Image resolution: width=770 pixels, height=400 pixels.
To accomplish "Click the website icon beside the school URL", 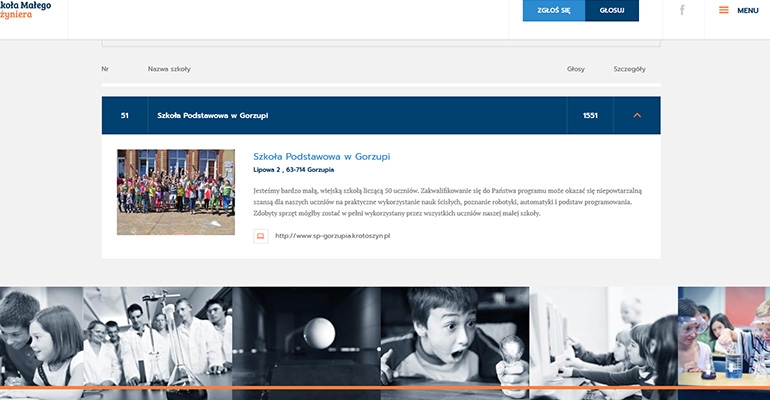I will coord(261,236).
